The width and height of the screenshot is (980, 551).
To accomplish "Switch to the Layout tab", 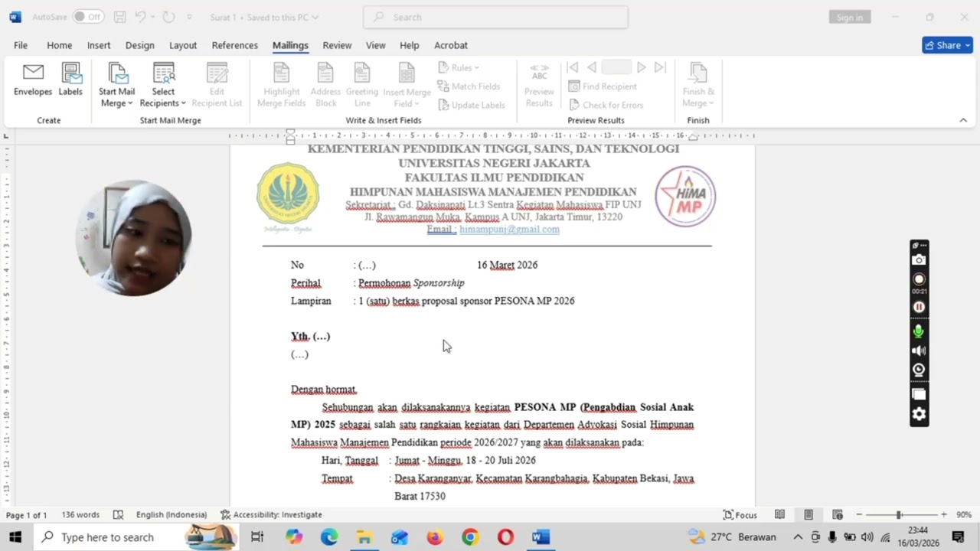I will pyautogui.click(x=183, y=45).
